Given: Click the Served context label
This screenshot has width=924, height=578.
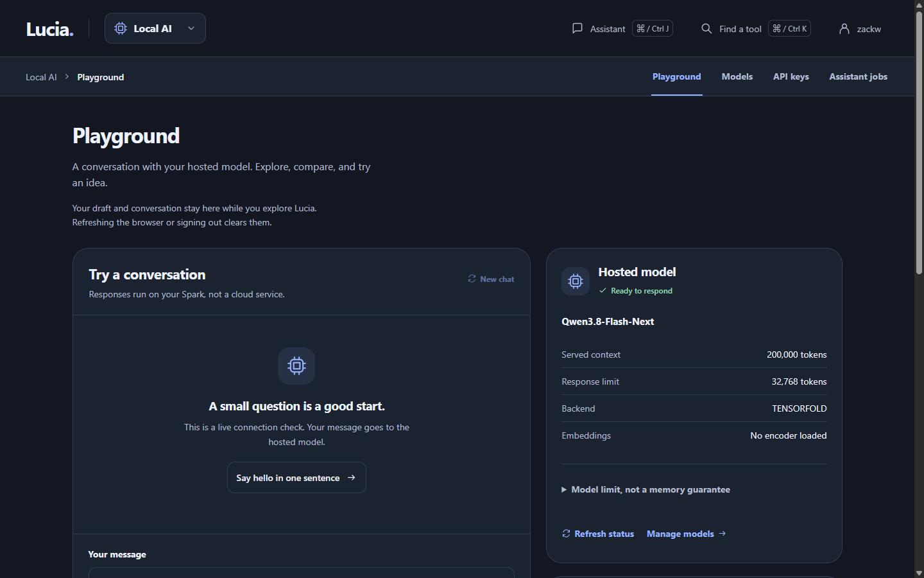Looking at the screenshot, I should [591, 355].
